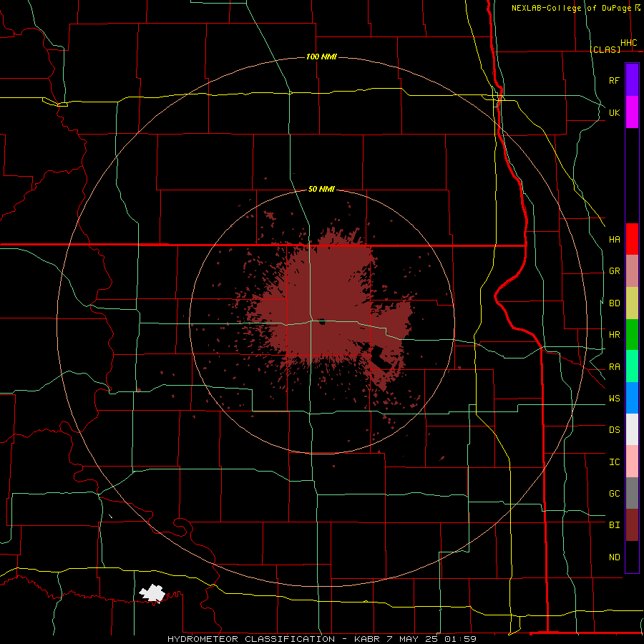Viewport: 644px width, 644px height.
Task: Click the white dry snow echo patch
Action: click(152, 593)
